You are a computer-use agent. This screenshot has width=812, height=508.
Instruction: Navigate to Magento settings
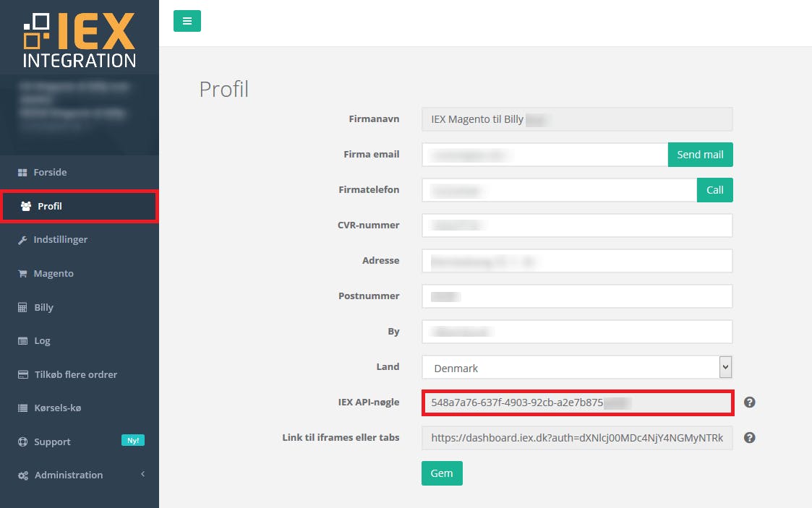point(80,273)
